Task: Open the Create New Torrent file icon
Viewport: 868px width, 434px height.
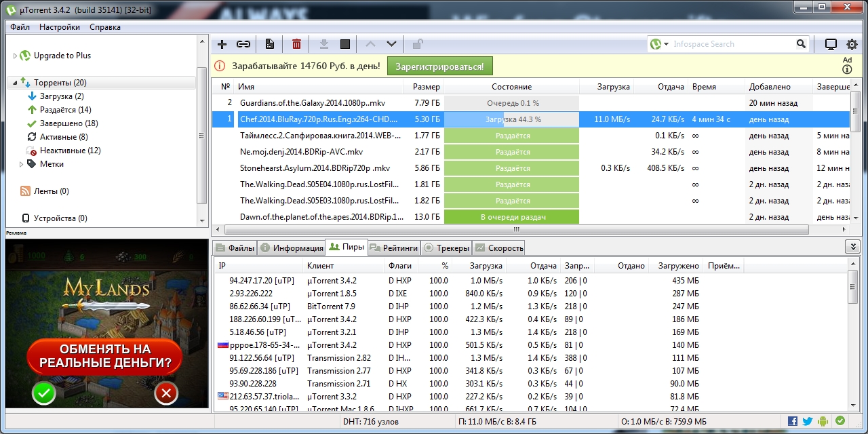Action: coord(270,44)
